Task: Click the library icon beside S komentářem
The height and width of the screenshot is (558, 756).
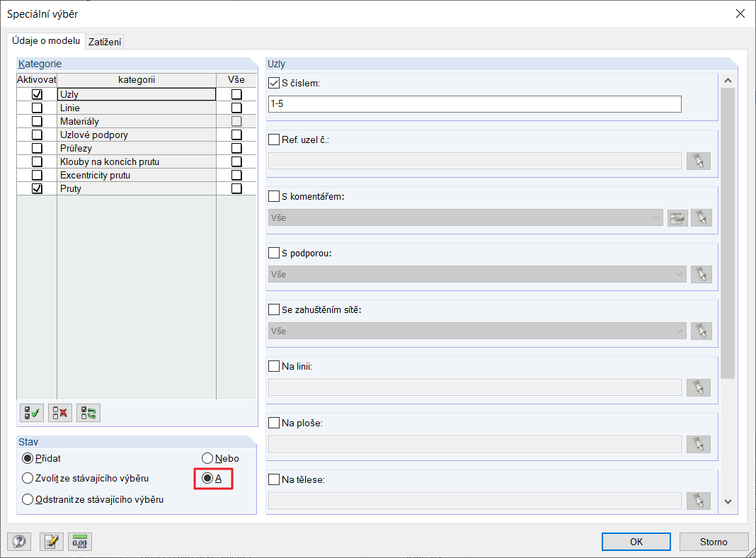Action: (x=678, y=217)
